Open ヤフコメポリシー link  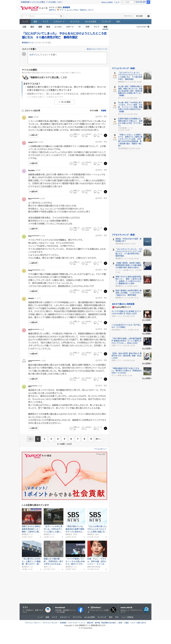(101, 449)
